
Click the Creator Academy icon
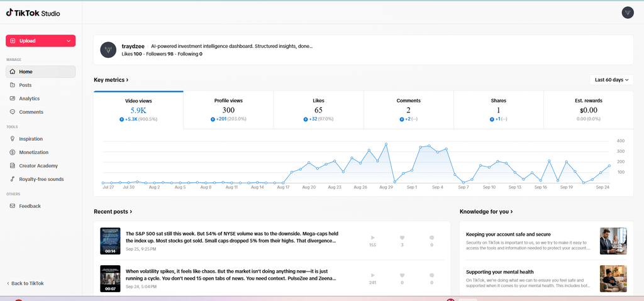(x=13, y=166)
